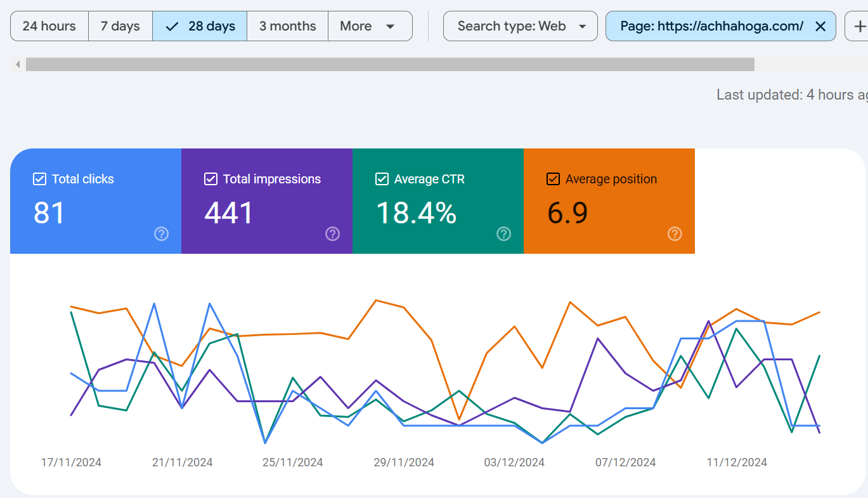Screen dimensions: 868x498
Task: Add a new filter with plus icon
Action: [859, 26]
